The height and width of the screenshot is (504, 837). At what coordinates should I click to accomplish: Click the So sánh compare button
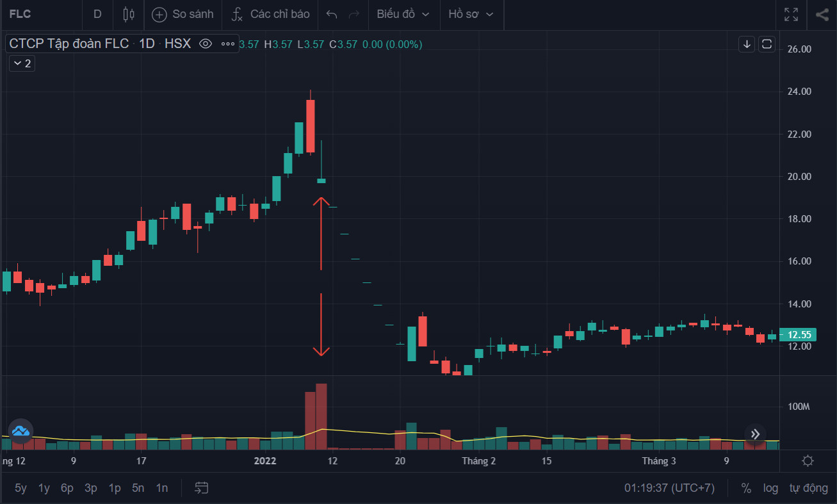pyautogui.click(x=183, y=14)
